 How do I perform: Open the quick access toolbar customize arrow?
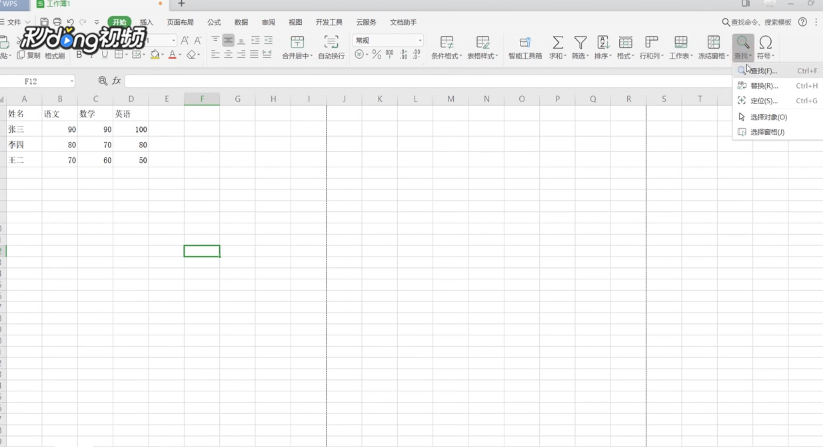click(x=97, y=22)
